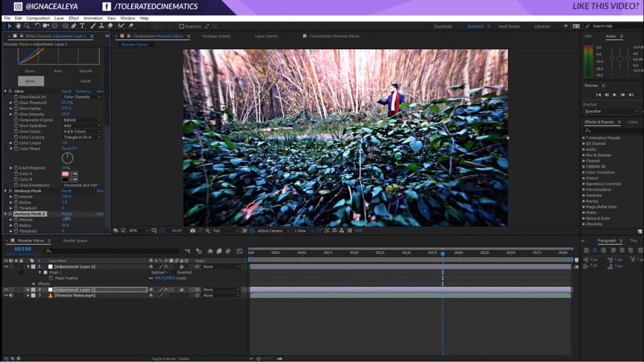Expand the Effects group under Mask 1
644x362 pixels.
[34, 284]
